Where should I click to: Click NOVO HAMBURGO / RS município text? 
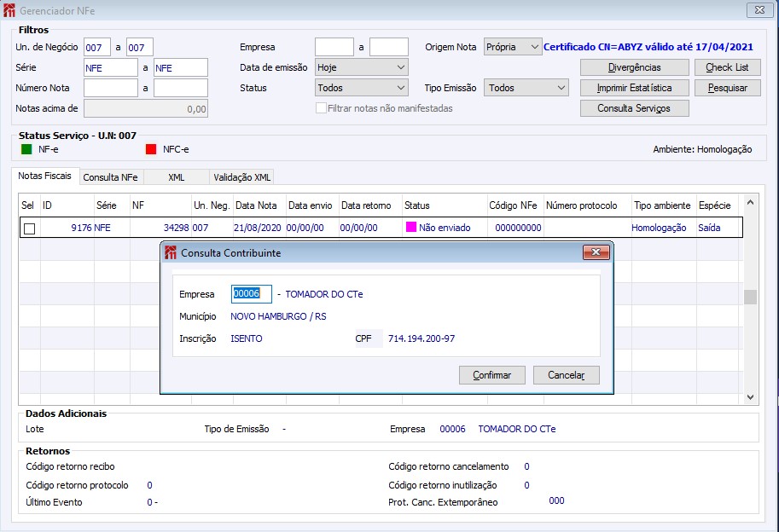[x=278, y=316]
